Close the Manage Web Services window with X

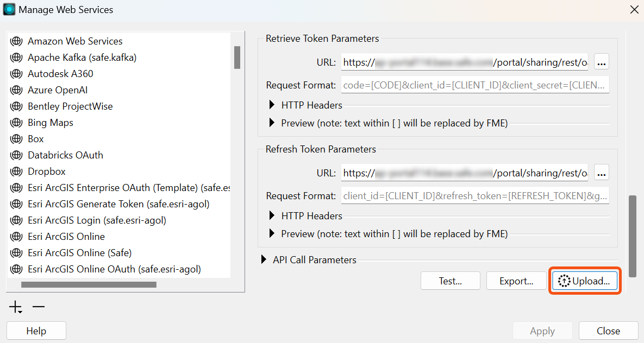coord(634,9)
